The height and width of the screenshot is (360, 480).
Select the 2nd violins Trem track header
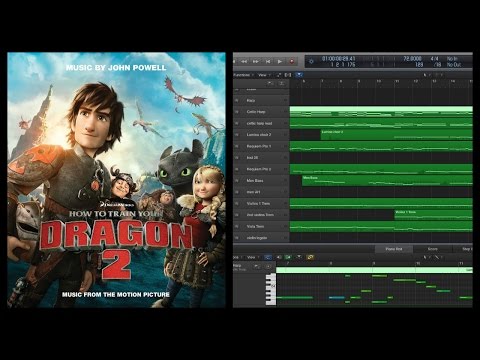point(261,215)
